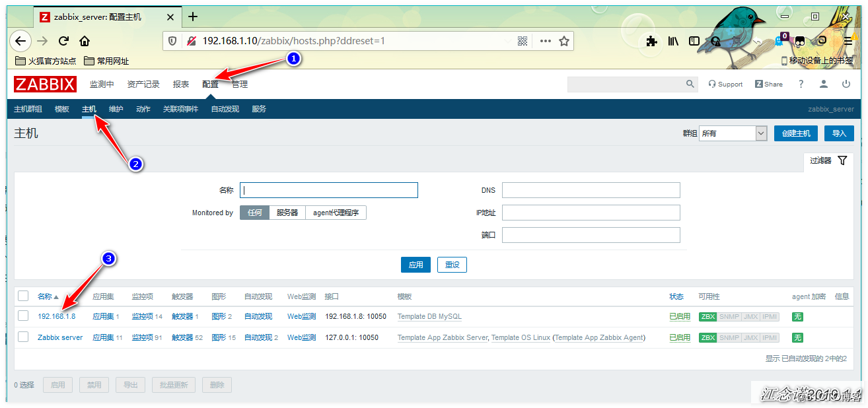Click the sign out power icon
This screenshot has height=408, width=868.
pyautogui.click(x=846, y=84)
